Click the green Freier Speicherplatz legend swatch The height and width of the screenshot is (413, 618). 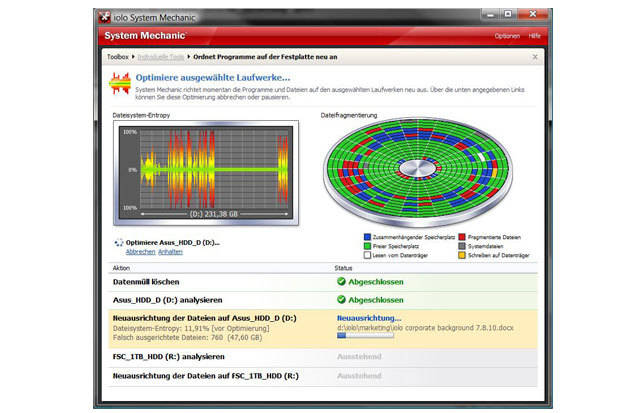367,246
